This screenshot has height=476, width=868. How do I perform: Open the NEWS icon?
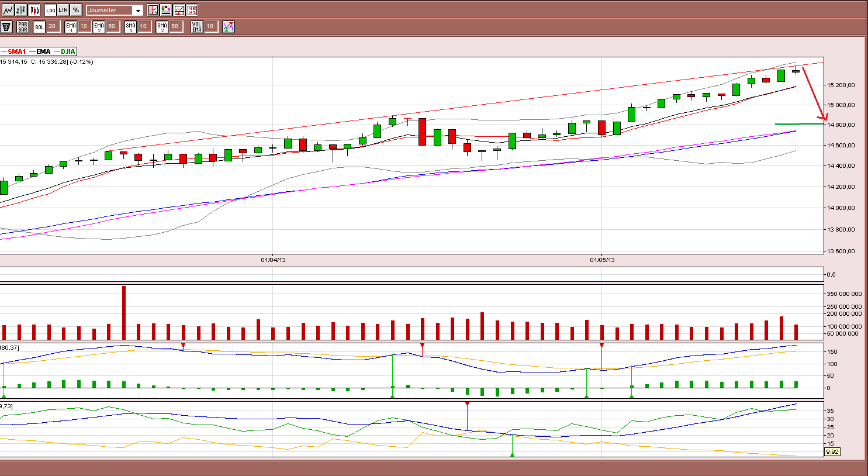pos(192,10)
